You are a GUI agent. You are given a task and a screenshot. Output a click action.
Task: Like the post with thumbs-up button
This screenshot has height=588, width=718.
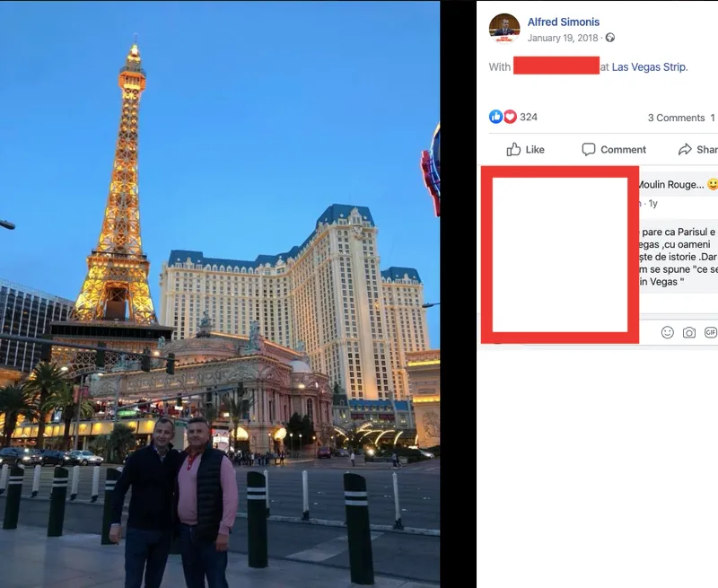tap(525, 149)
